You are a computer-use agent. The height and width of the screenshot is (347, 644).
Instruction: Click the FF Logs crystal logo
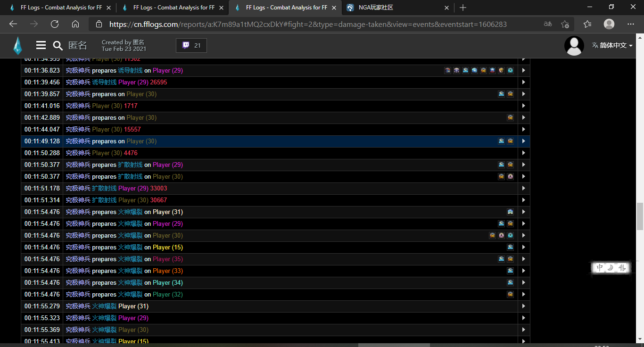(17, 45)
